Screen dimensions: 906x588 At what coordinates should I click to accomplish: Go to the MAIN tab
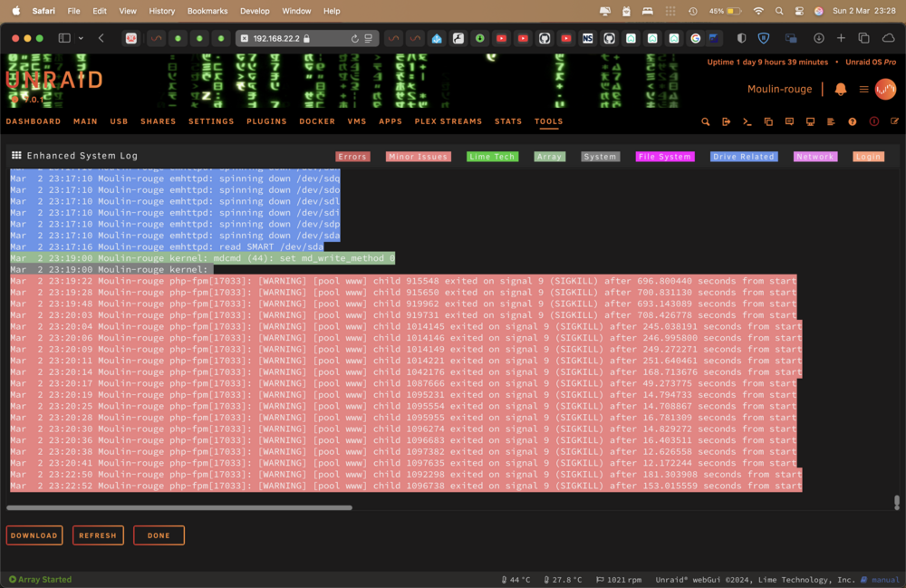(85, 121)
